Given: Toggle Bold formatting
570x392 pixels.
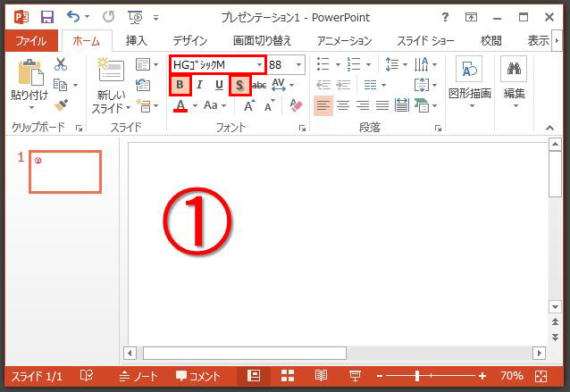Looking at the screenshot, I should tap(180, 85).
